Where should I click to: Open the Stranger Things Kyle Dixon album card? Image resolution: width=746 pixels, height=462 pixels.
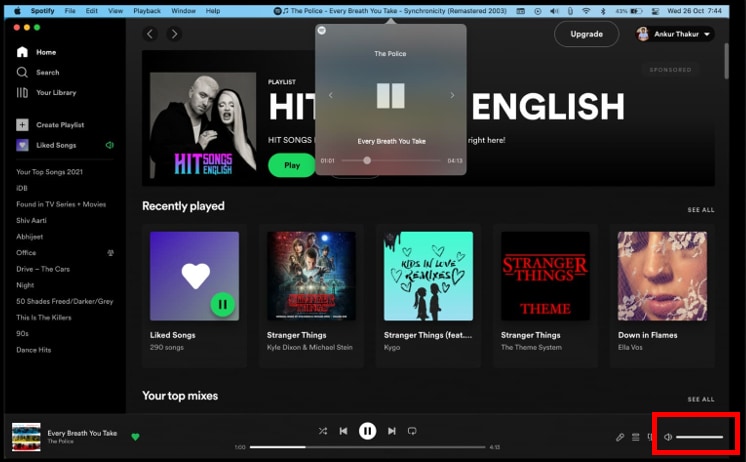(311, 295)
